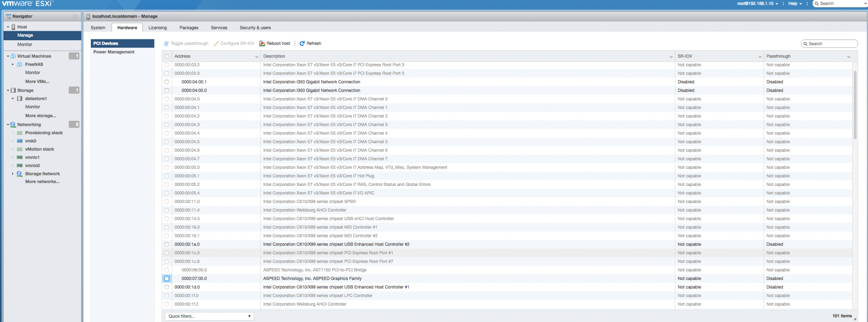Click the 101 items count label

click(842, 316)
